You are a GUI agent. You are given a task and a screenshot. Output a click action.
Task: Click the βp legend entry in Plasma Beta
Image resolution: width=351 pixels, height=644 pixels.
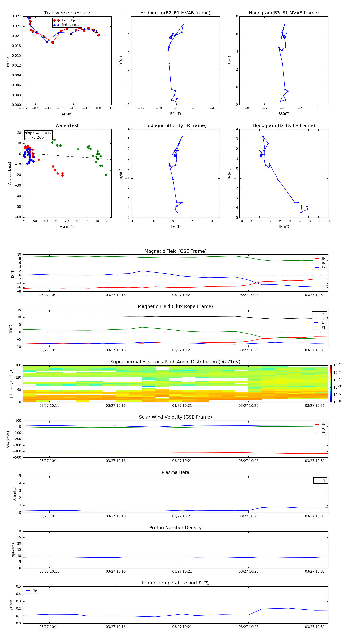(x=320, y=480)
